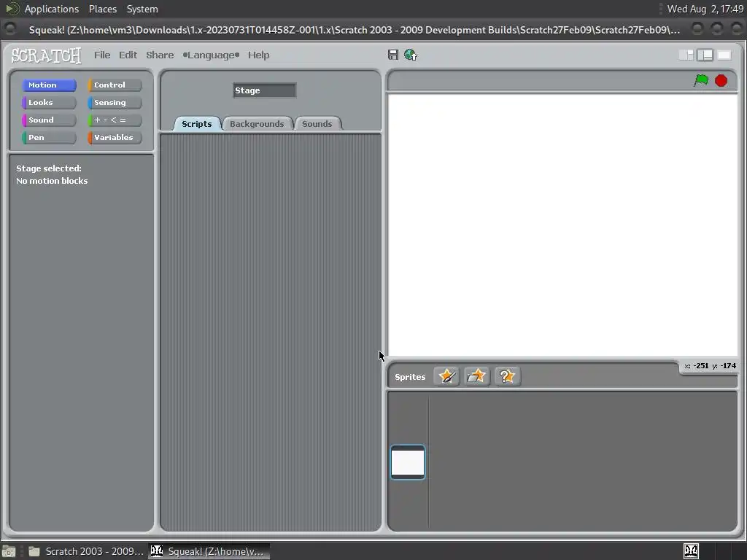The width and height of the screenshot is (747, 560).
Task: Start scripts with the green flag
Action: pos(701,80)
